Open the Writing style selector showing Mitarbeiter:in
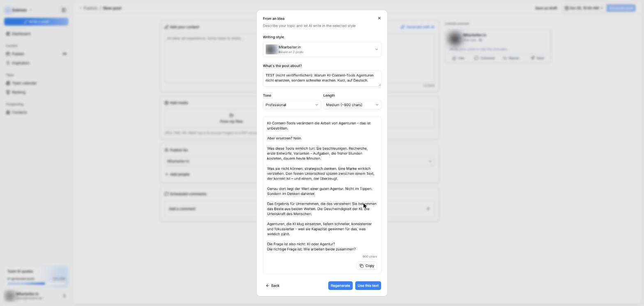The height and width of the screenshot is (306, 644). 322,49
